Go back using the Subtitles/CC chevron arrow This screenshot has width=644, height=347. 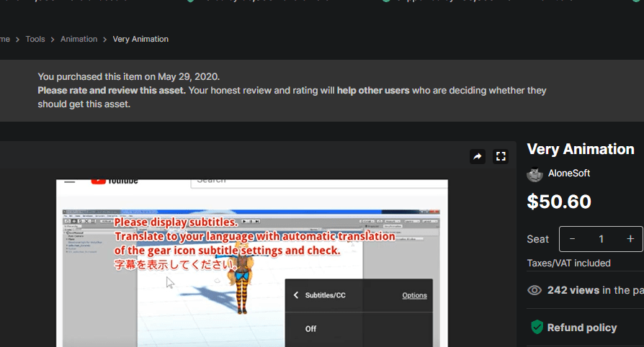pyautogui.click(x=295, y=295)
